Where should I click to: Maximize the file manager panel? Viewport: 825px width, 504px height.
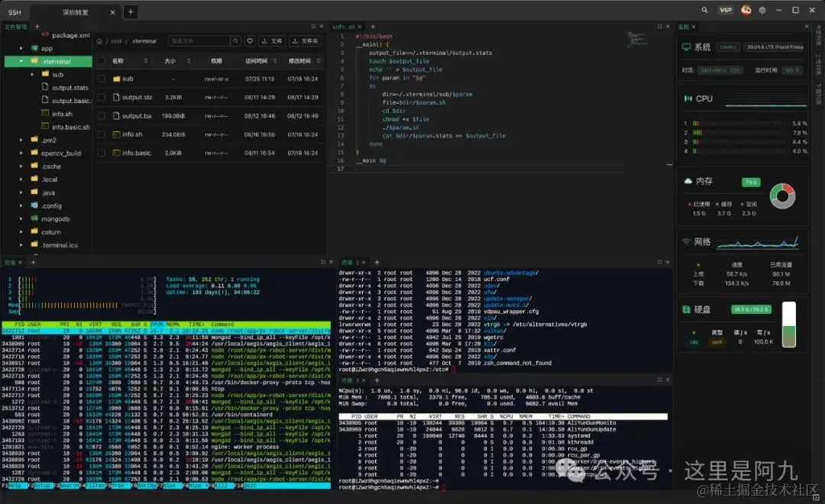pyautogui.click(x=314, y=26)
